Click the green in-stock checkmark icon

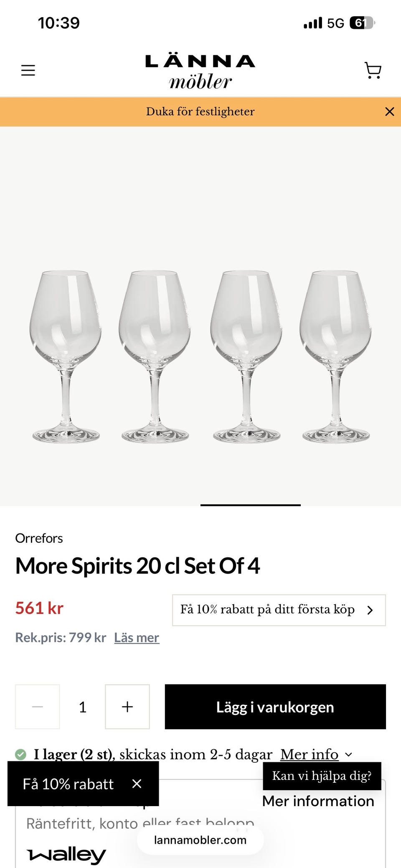pyautogui.click(x=20, y=754)
